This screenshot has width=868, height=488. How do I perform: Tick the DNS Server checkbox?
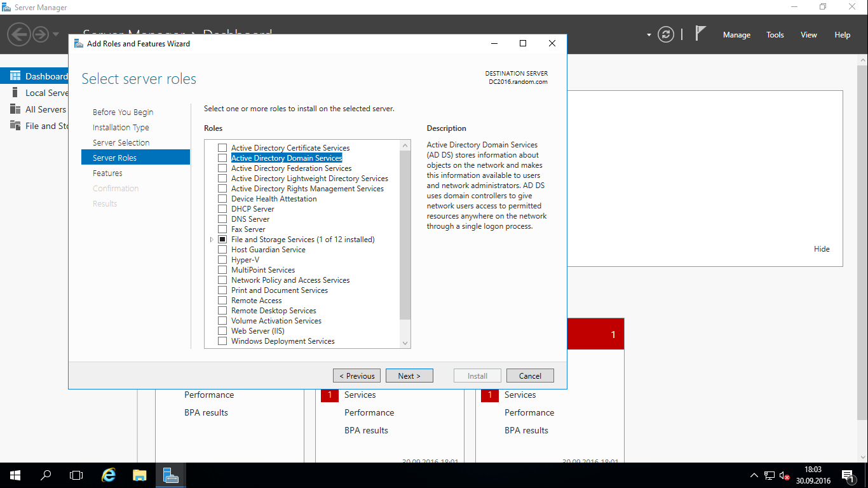click(x=222, y=219)
